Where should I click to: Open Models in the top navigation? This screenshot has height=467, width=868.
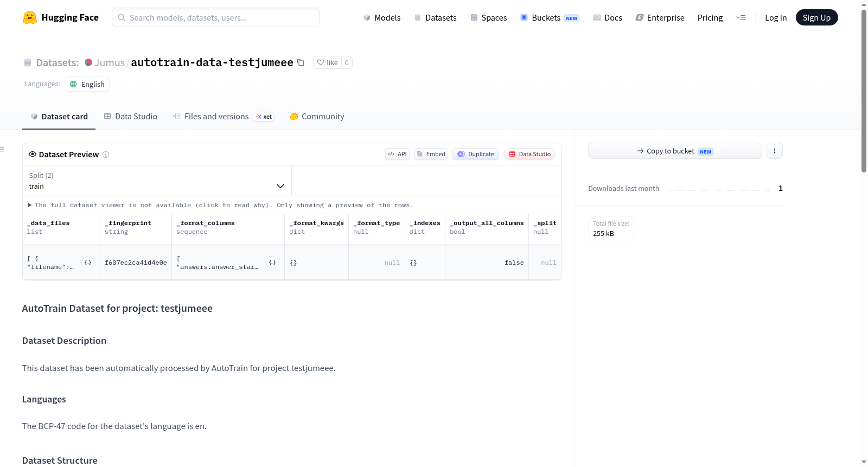382,17
